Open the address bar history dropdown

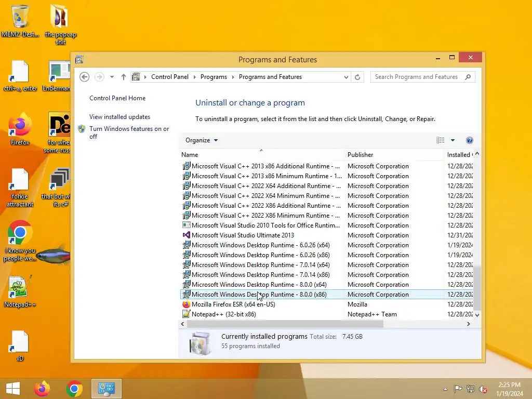pos(345,77)
